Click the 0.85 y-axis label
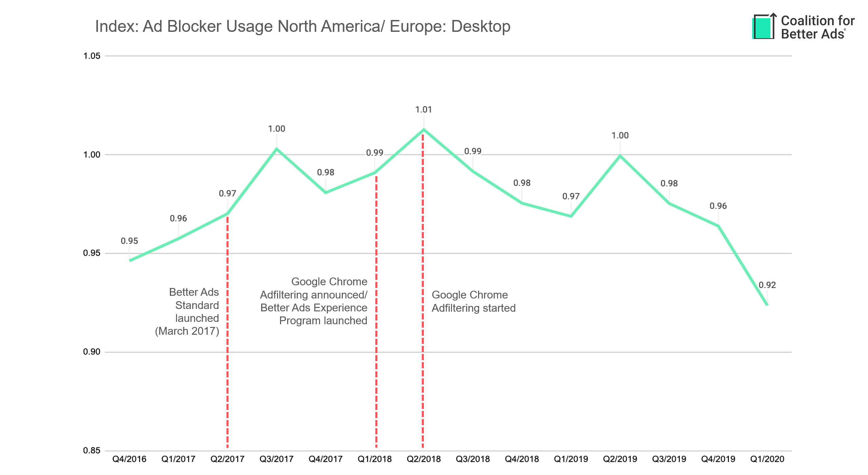Image resolution: width=868 pixels, height=475 pixels. [x=92, y=451]
